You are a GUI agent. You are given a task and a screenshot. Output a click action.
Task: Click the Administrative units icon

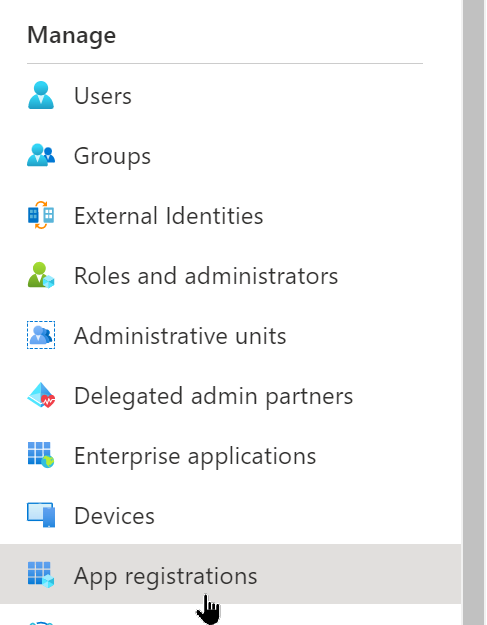point(41,335)
